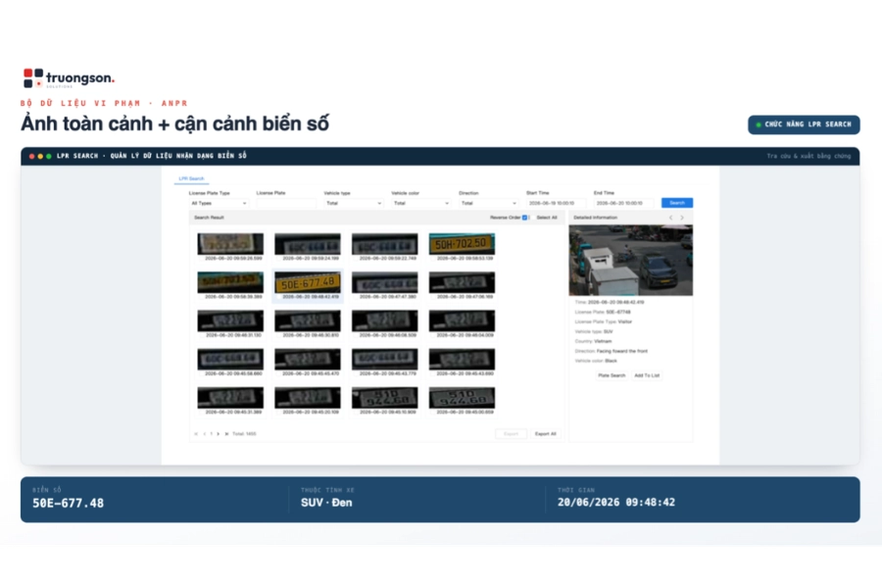Click the 20/06/2026 09:48:42 timestamp in bottom bar

616,502
